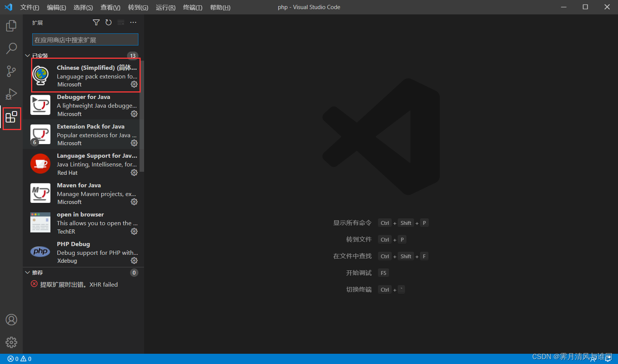The image size is (618, 364).
Task: Open the 终端(T) menu
Action: [x=193, y=8]
